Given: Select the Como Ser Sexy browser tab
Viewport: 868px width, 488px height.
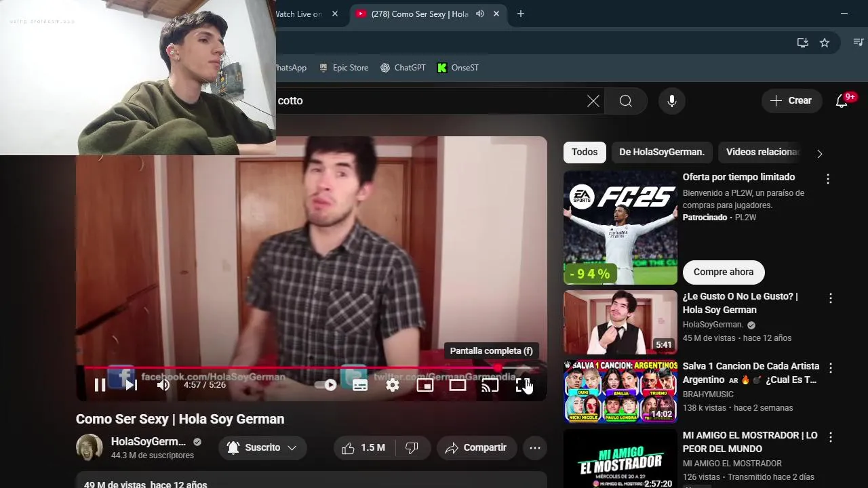Looking at the screenshot, I should pyautogui.click(x=419, y=14).
